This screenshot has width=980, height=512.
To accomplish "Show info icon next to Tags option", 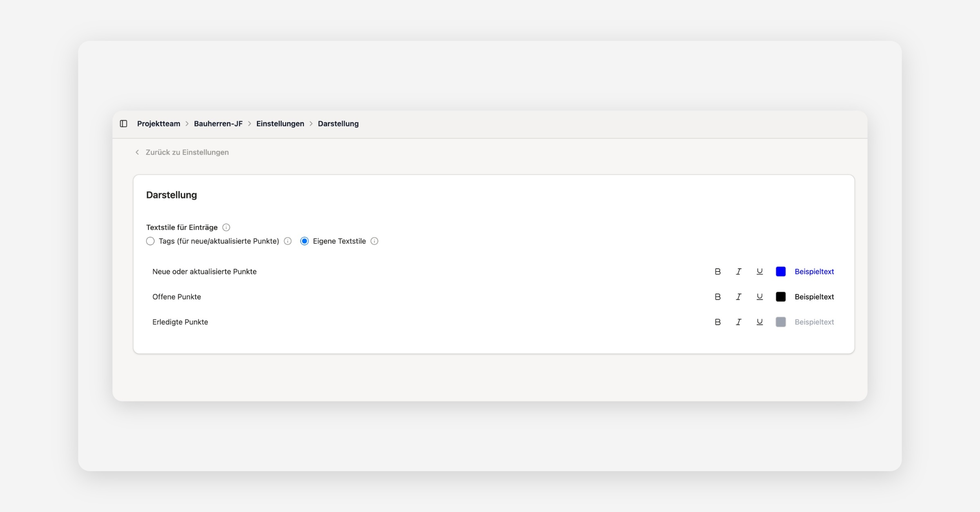I will point(288,241).
